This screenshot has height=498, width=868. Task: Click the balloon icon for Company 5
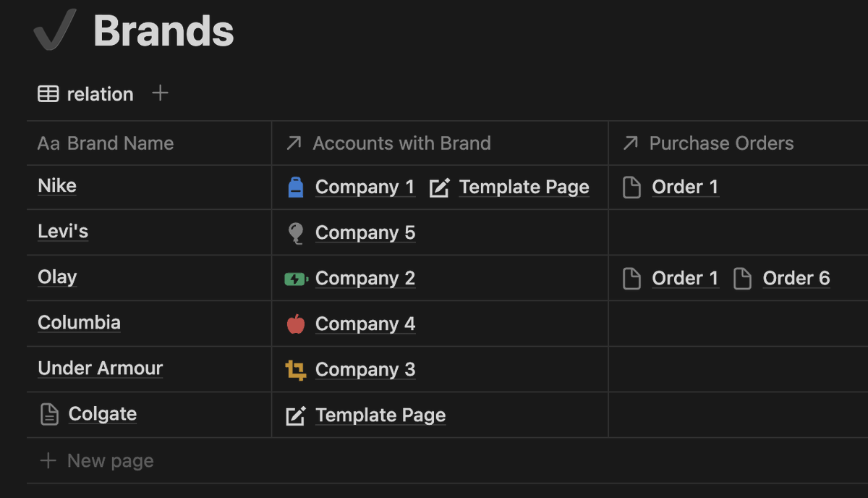coord(296,233)
